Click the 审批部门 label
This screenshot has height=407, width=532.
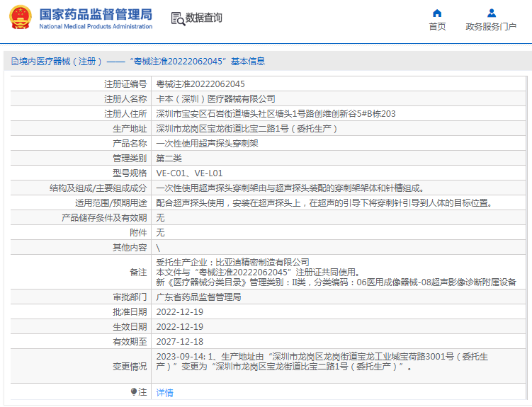[x=130, y=297]
